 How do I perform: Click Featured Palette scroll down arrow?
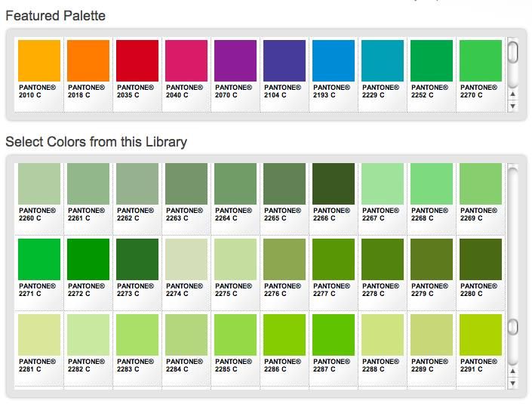(x=512, y=106)
